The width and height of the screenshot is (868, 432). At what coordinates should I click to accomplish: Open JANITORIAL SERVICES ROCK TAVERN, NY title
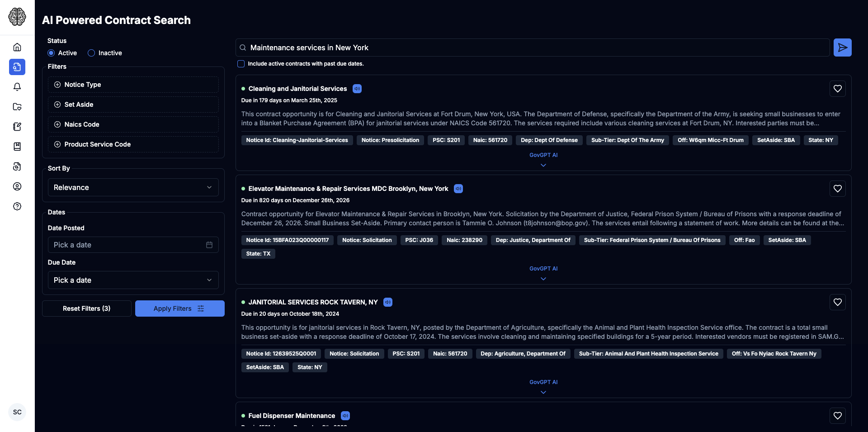[x=313, y=302]
